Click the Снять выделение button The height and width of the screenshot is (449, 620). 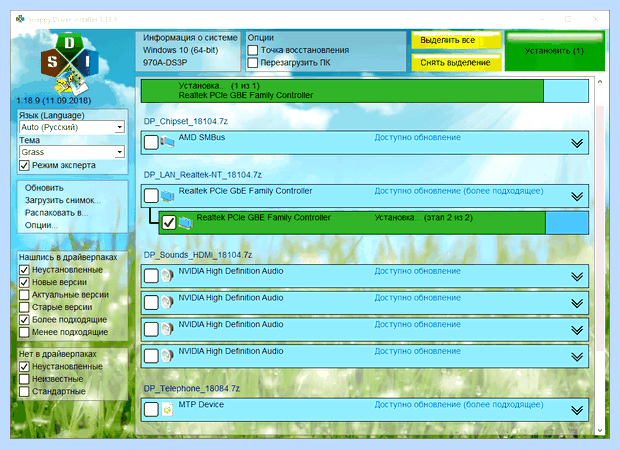pyautogui.click(x=456, y=62)
